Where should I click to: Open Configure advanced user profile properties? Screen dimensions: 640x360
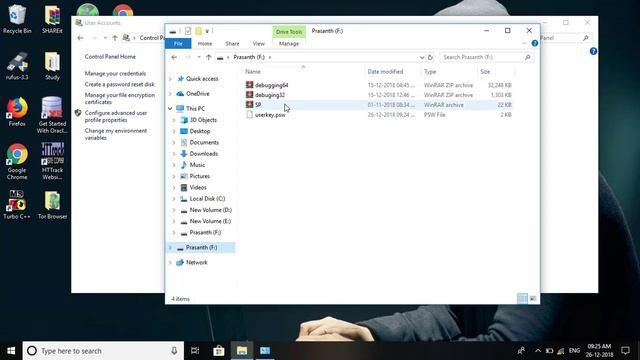[116, 116]
